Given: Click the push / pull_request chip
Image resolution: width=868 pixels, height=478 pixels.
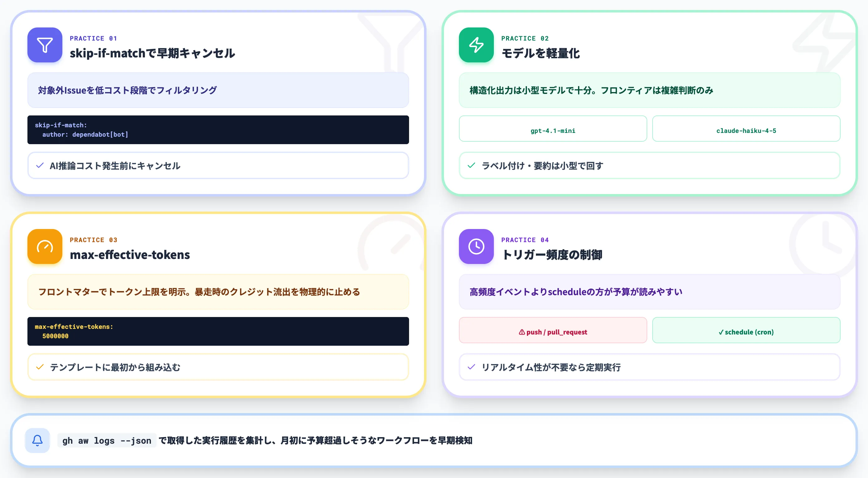Looking at the screenshot, I should (x=553, y=330).
